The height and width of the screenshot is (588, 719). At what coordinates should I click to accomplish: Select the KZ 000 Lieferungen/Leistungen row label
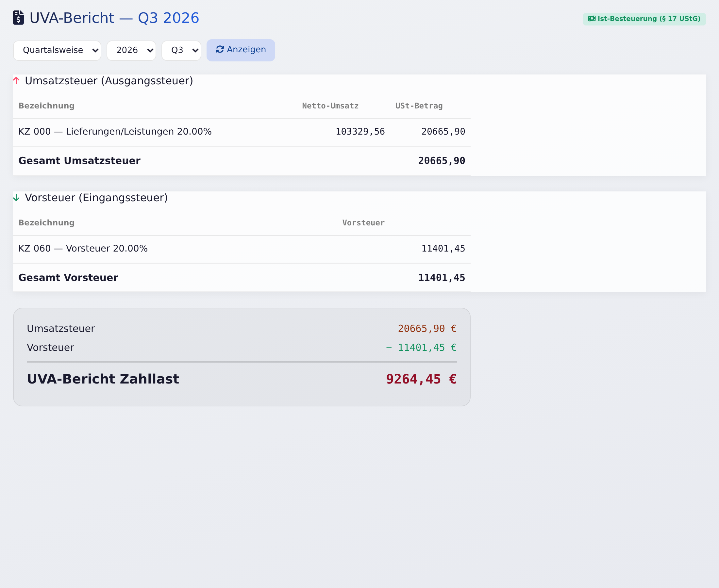(115, 131)
